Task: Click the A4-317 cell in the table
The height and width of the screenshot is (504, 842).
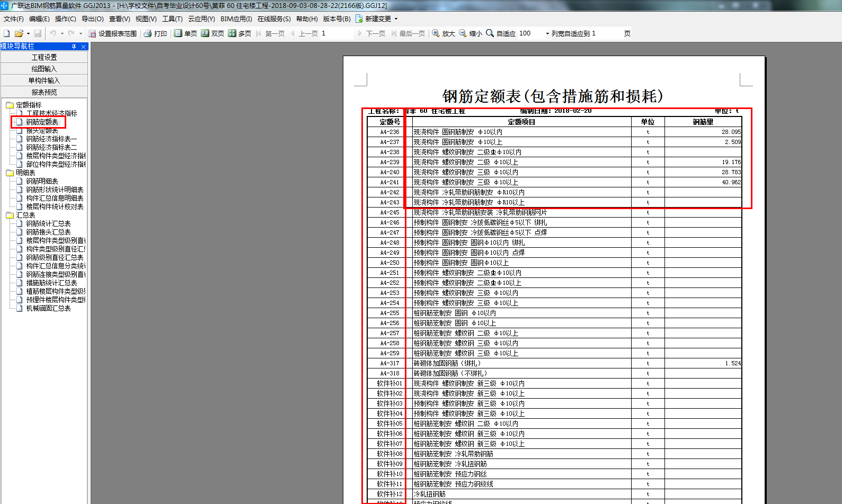Action: pos(389,363)
